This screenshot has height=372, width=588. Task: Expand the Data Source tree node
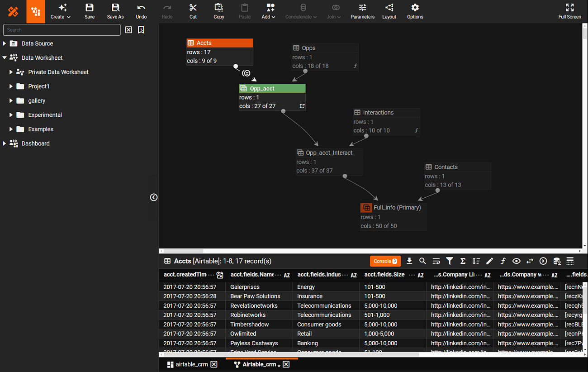(5, 43)
